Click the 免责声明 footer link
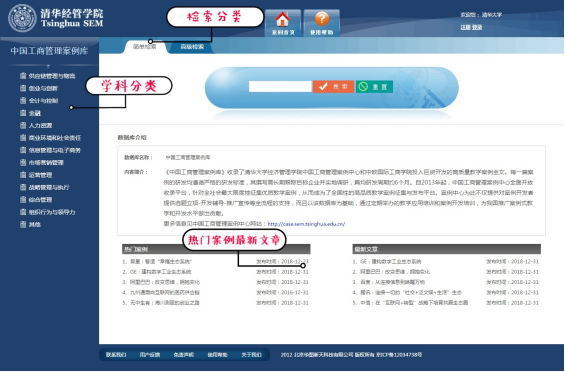This screenshot has height=372, width=565. (184, 355)
